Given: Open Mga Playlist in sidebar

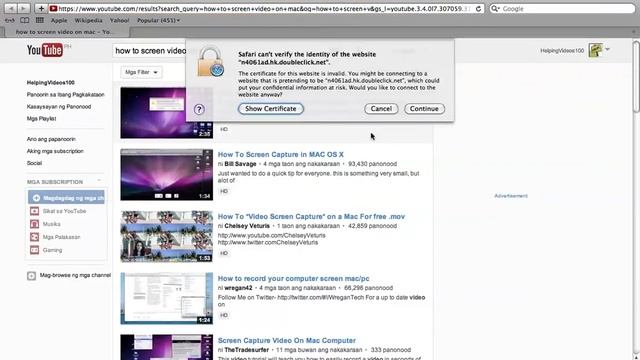Looking at the screenshot, I should tap(41, 118).
